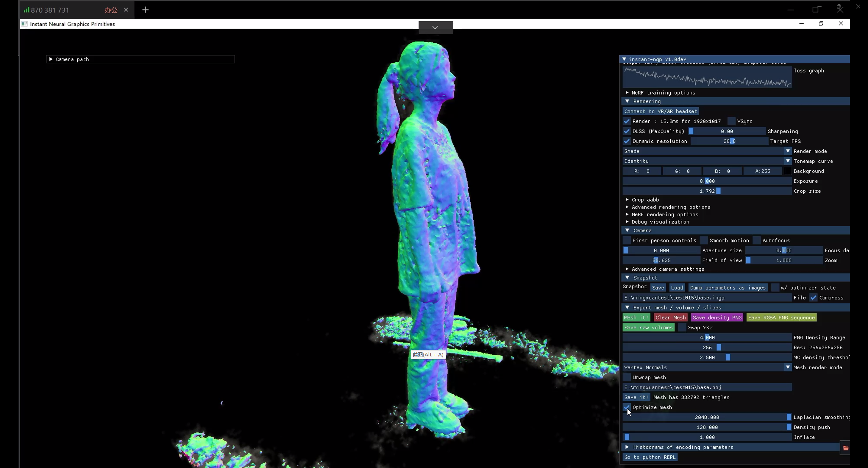Image resolution: width=868 pixels, height=468 pixels.
Task: Click the Zoom slider
Action: (x=784, y=260)
